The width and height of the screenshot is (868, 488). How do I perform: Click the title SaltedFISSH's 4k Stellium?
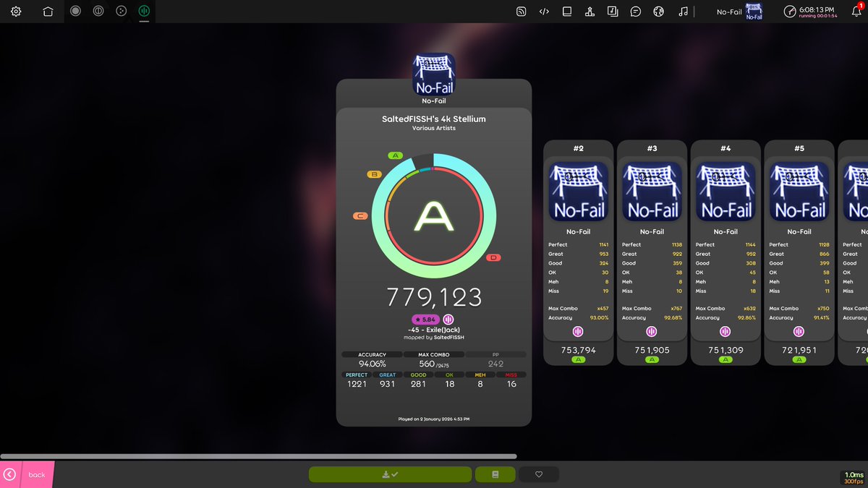[x=434, y=119]
